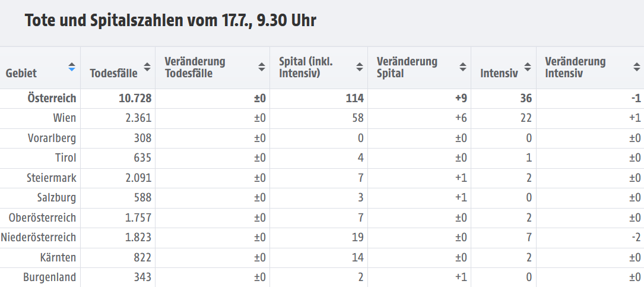
Task: Select Niederösterreich in the table
Action: coord(39,238)
